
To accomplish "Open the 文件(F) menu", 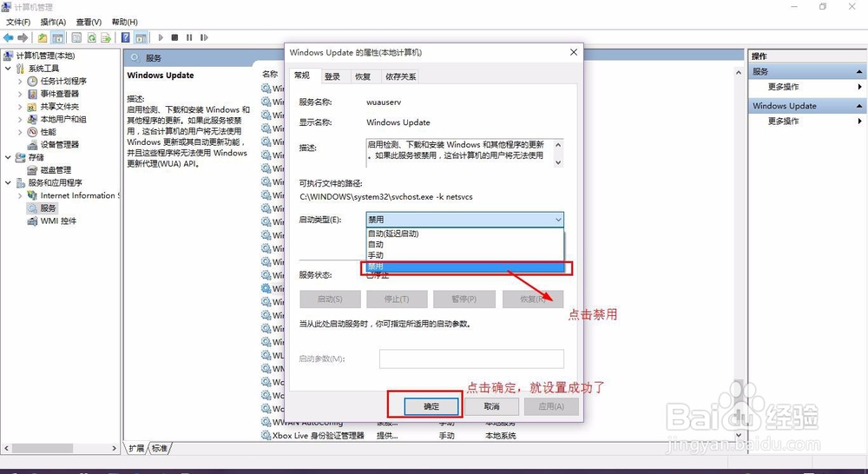I will tap(18, 22).
